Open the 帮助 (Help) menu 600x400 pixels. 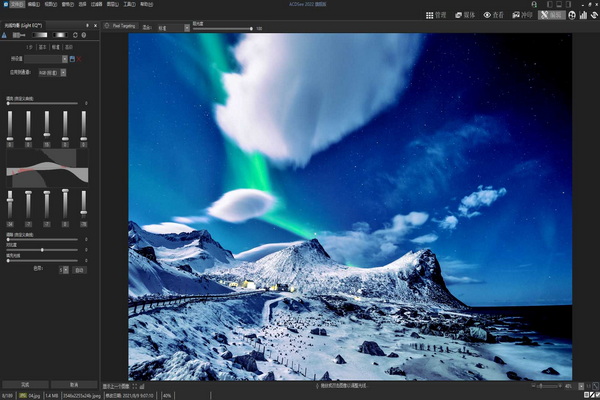(146, 5)
